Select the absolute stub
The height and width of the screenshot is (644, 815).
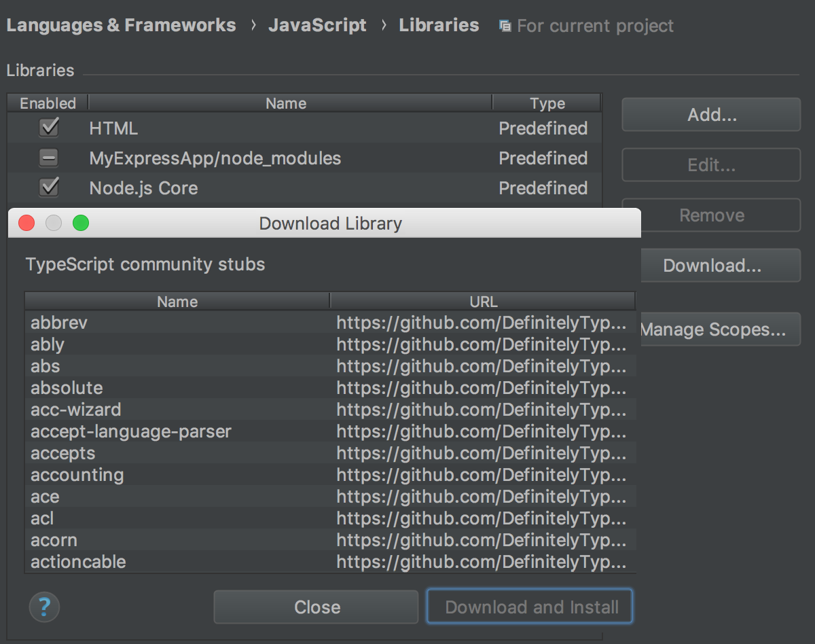click(x=67, y=388)
